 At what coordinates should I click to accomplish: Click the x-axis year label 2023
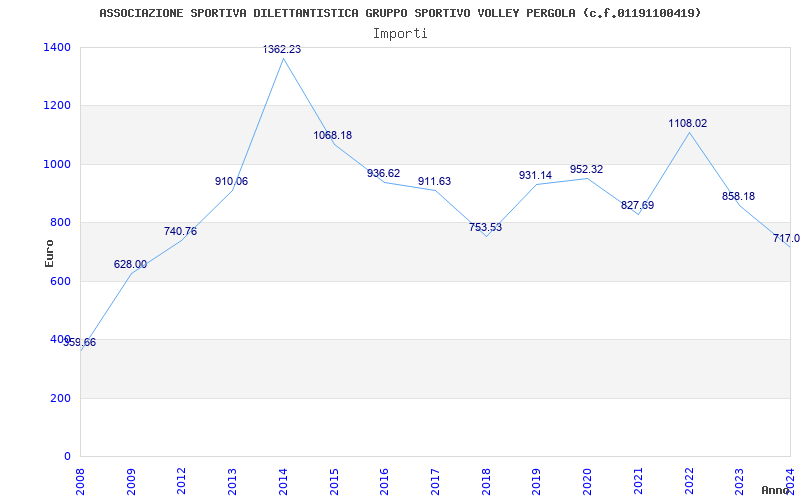[740, 481]
